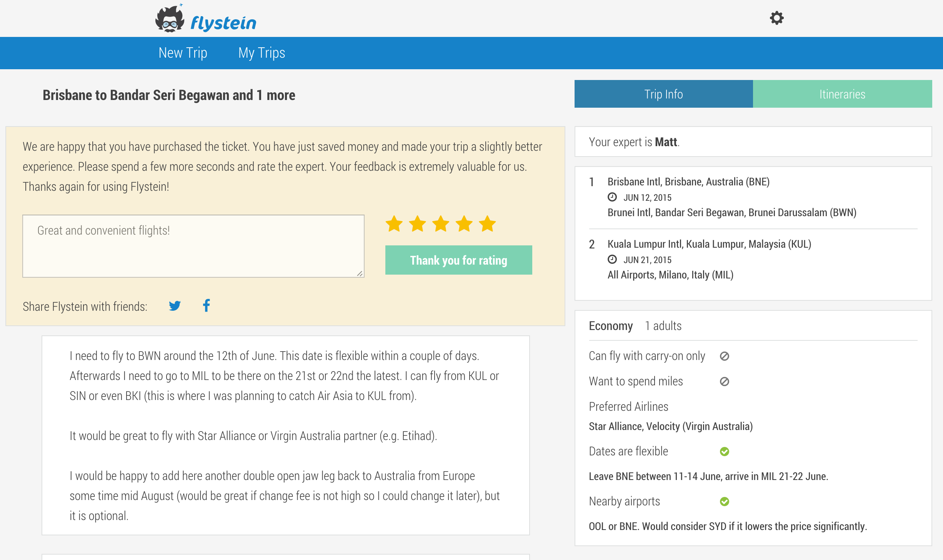
Task: Share Flystein on Twitter
Action: point(175,306)
